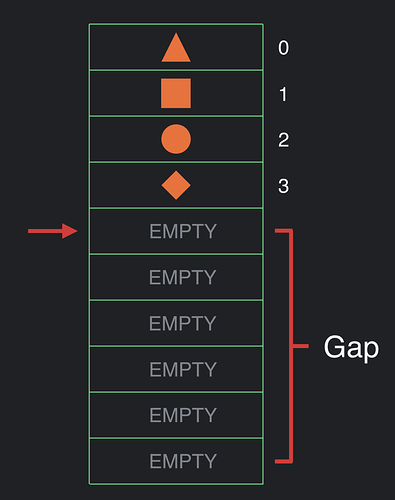This screenshot has width=395, height=500.
Task: Select the index label 1
Action: [x=283, y=94]
